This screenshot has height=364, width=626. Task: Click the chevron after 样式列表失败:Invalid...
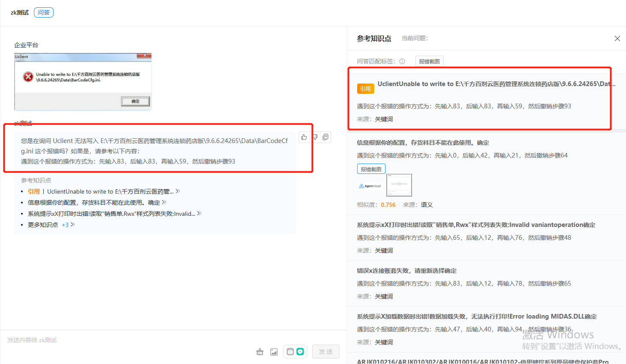point(199,214)
